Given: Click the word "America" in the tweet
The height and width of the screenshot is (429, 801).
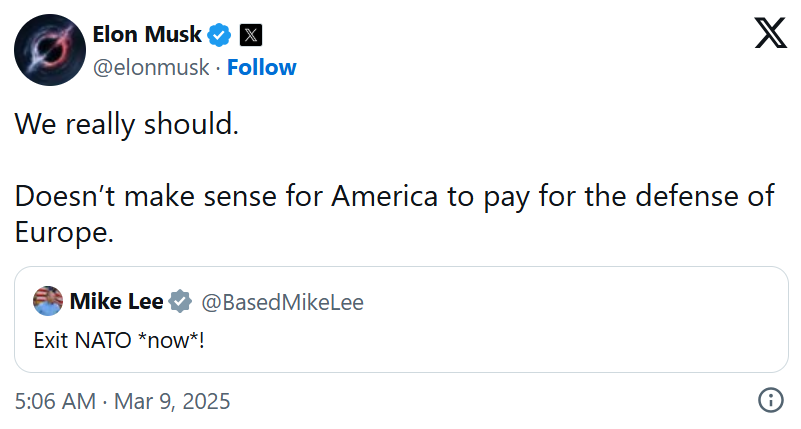Looking at the screenshot, I should pyautogui.click(x=384, y=196).
